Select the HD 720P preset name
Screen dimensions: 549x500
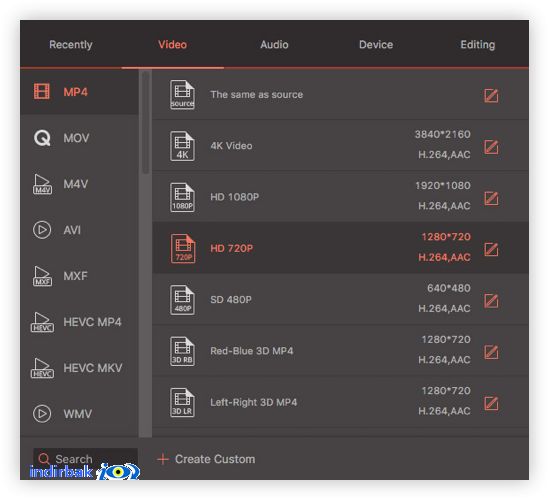pyautogui.click(x=231, y=248)
